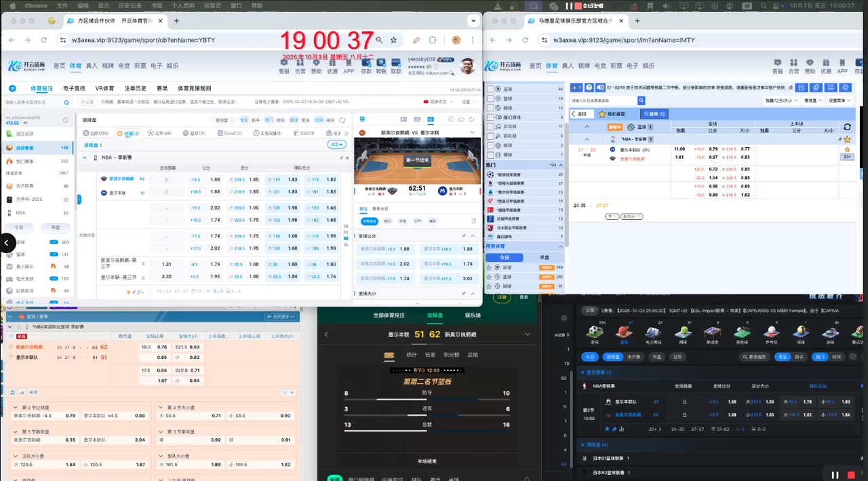
Task: Tick the 乒乓球 checkbox in right window sidebar
Action: point(491,126)
